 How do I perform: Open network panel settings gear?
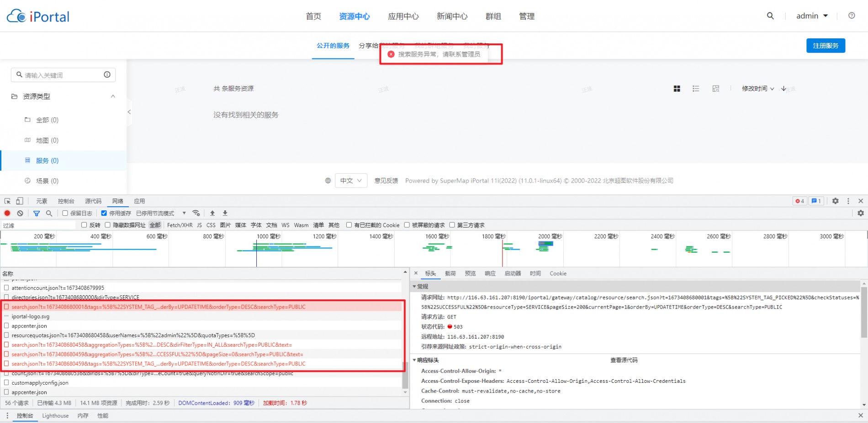861,213
